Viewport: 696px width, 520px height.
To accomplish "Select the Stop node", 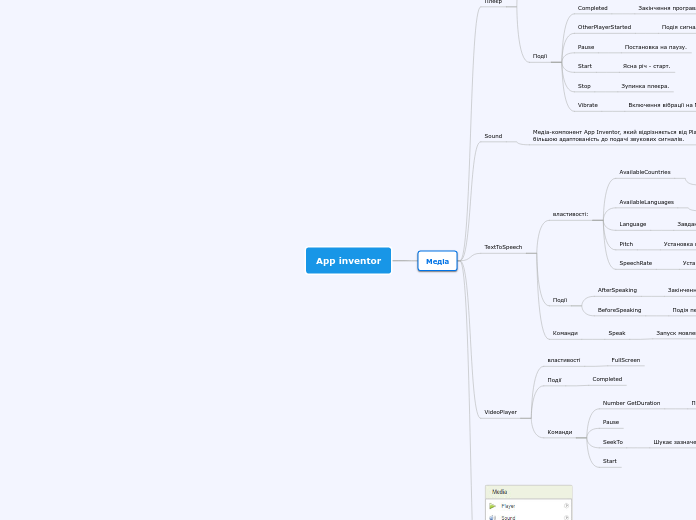I will pyautogui.click(x=584, y=86).
